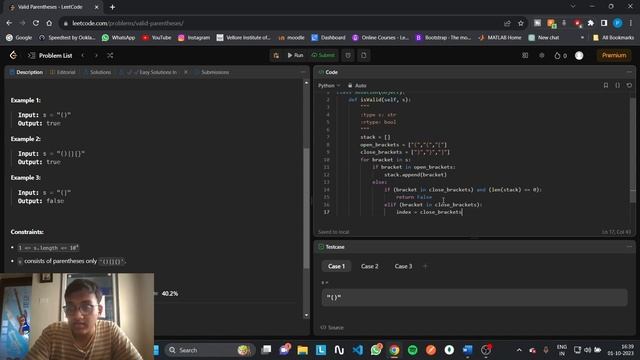Click the timer icon in toolbar
This screenshot has height=360, width=640.
[x=348, y=55]
